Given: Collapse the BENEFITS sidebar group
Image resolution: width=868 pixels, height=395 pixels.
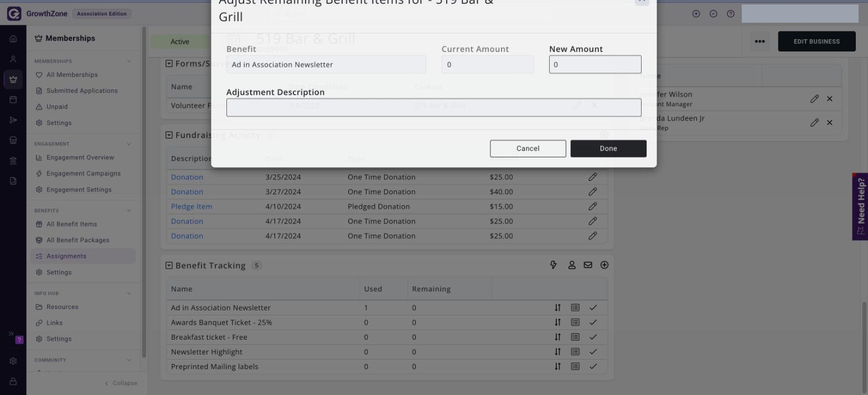Looking at the screenshot, I should click(129, 210).
